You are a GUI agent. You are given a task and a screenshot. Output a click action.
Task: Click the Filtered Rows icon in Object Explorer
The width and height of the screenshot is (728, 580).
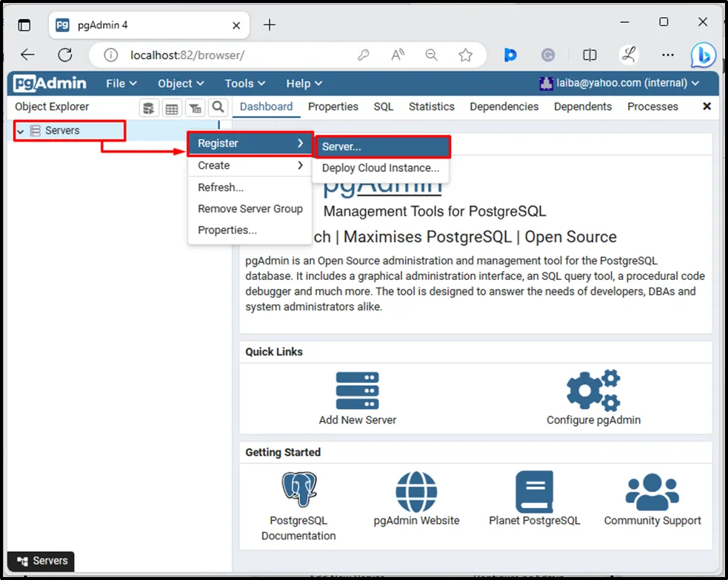(195, 108)
